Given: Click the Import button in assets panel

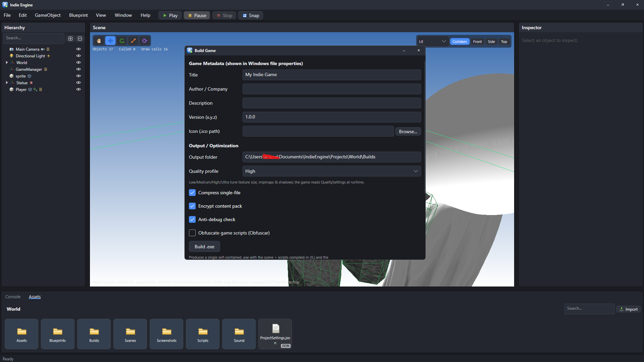Looking at the screenshot, I should pyautogui.click(x=629, y=309).
